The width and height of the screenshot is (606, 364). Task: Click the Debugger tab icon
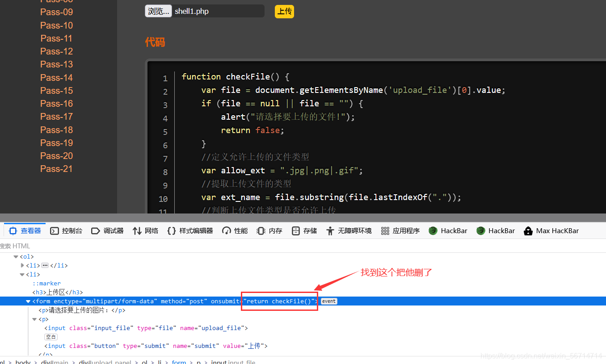coord(95,231)
